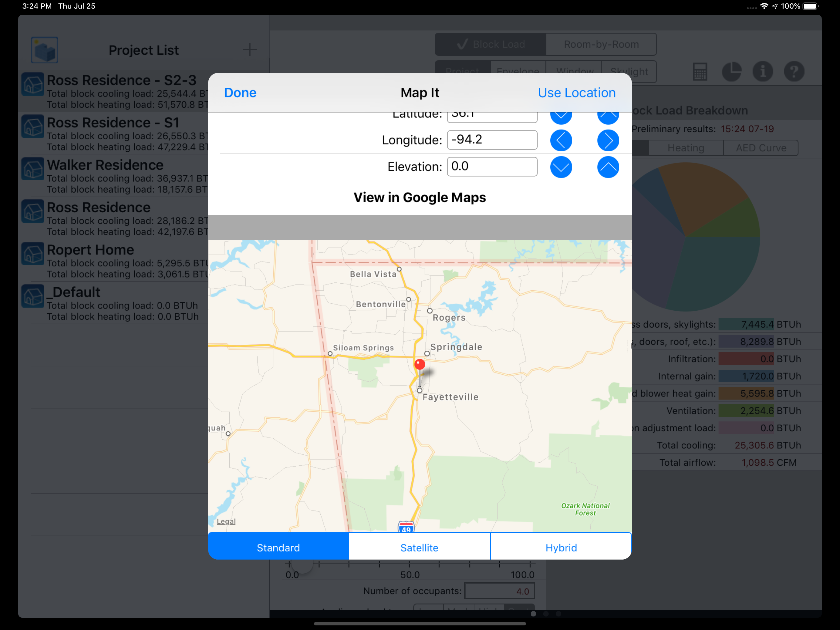The image size is (840, 630).
Task: Open View in Google Maps
Action: pos(420,197)
